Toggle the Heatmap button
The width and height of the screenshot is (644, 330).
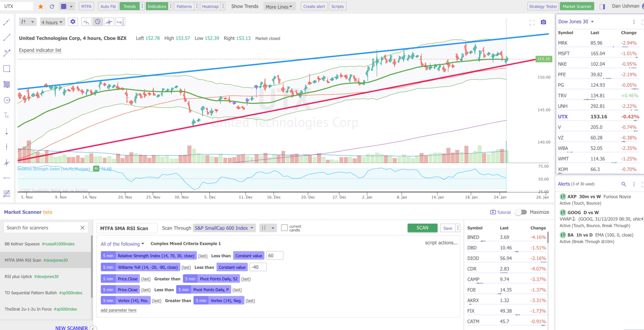pyautogui.click(x=210, y=6)
